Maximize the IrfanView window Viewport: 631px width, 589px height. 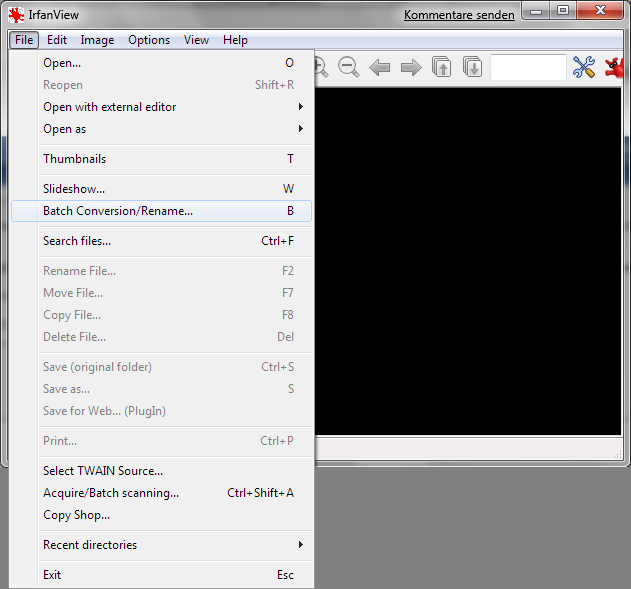point(563,10)
